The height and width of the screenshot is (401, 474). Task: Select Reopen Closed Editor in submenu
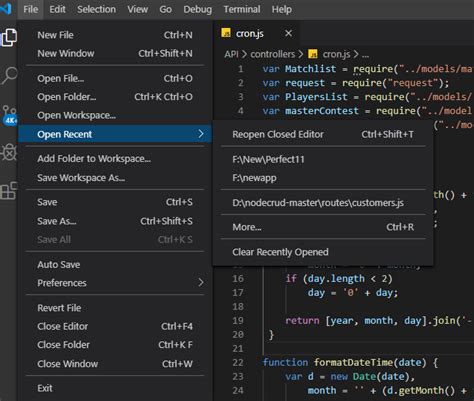click(323, 134)
